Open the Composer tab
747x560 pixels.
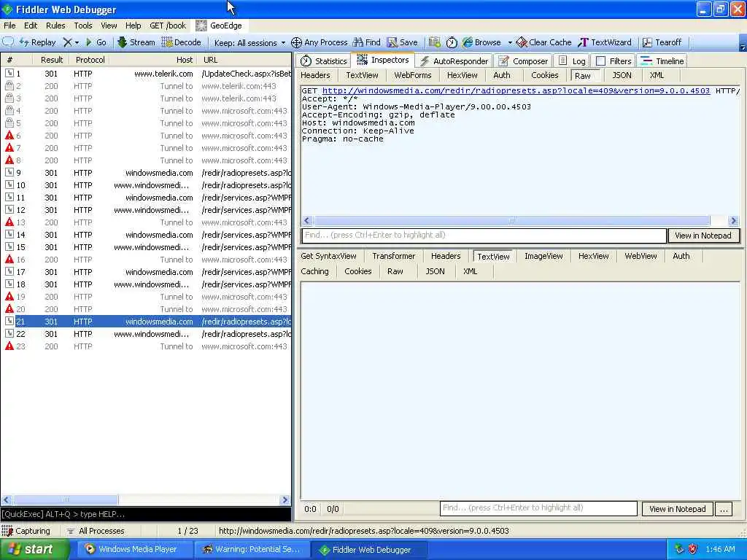[523, 61]
